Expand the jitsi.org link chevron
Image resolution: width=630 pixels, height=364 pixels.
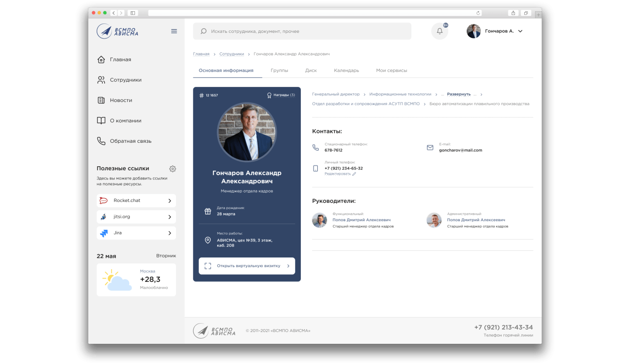coord(170,217)
